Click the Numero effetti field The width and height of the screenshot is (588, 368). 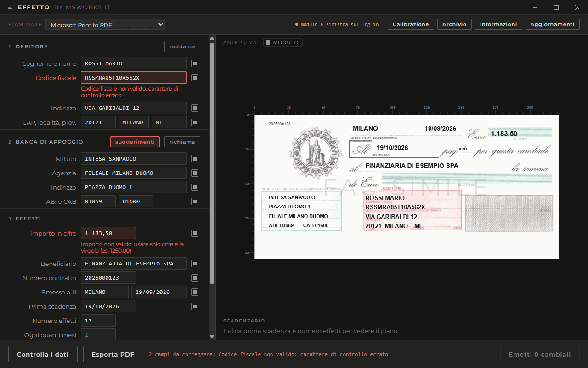click(x=98, y=321)
